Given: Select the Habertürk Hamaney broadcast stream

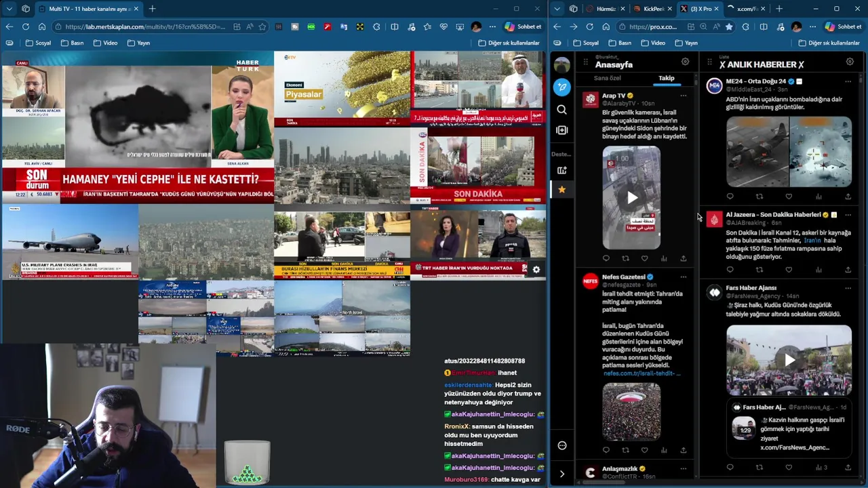Looking at the screenshot, I should (x=138, y=127).
